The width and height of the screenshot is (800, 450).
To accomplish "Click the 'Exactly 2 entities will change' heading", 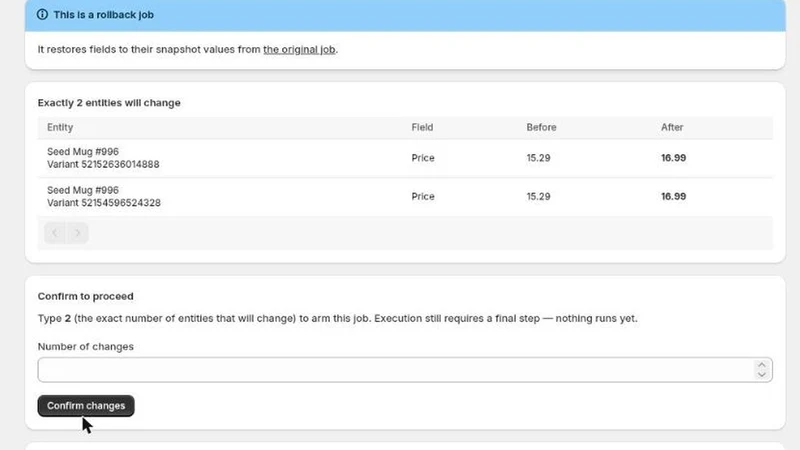I will 109,103.
